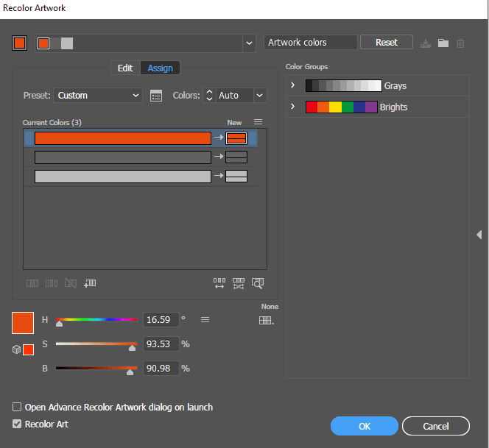Viewport: 489px width, 448px height.
Task: Switch to the Edit tab
Action: click(125, 68)
